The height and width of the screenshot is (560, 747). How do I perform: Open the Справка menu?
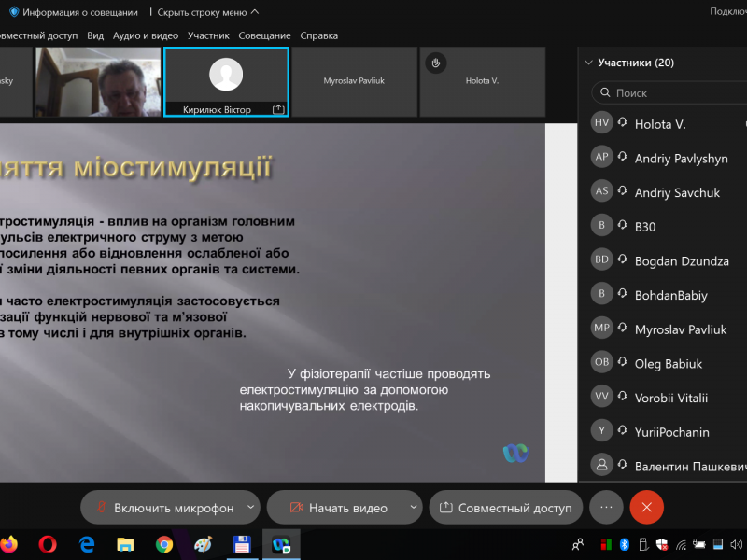(318, 35)
